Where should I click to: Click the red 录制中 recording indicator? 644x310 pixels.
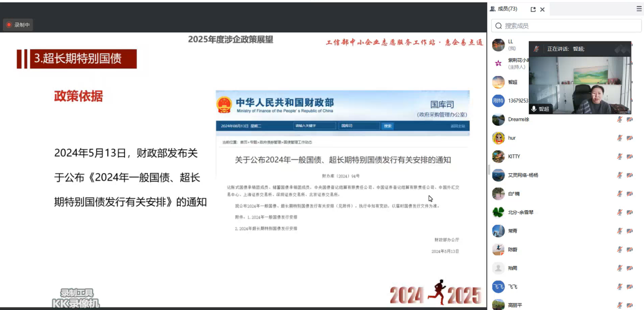pyautogui.click(x=18, y=25)
